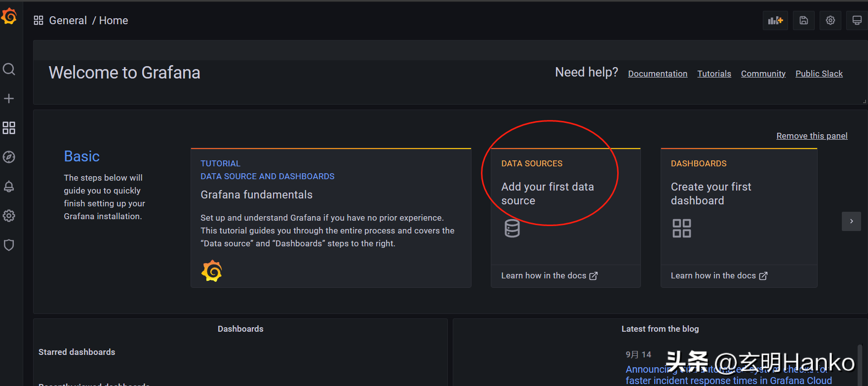
Task: Open the Documentation link
Action: [658, 74]
